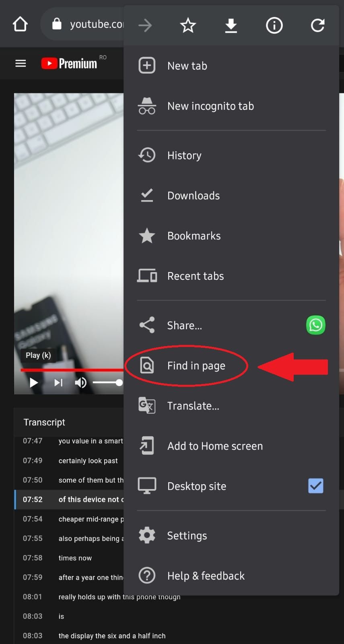Open the History menu entry
The height and width of the screenshot is (644, 344).
coord(184,155)
